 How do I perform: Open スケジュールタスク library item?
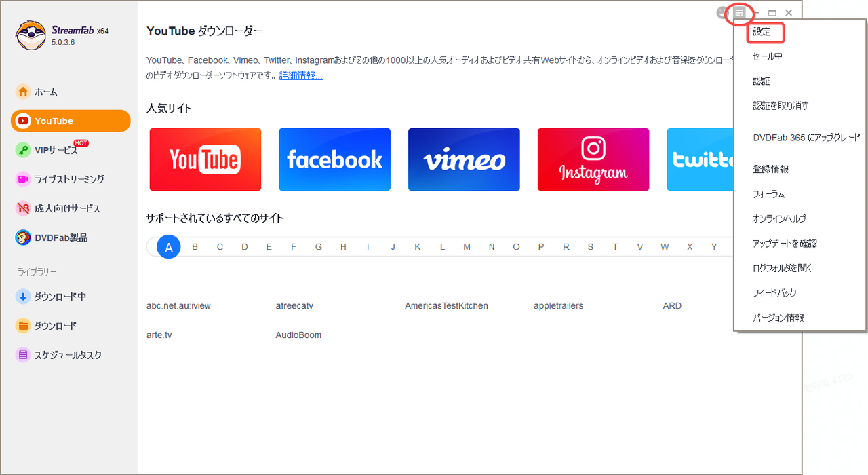click(68, 355)
